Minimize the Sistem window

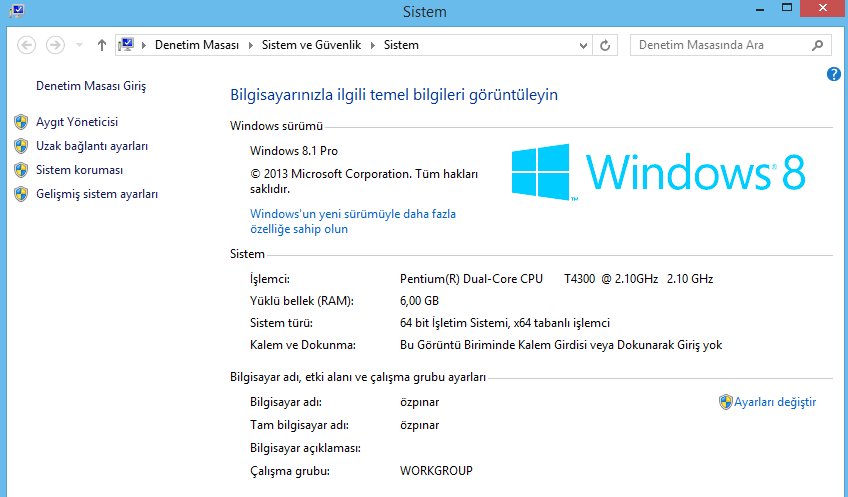(760, 9)
